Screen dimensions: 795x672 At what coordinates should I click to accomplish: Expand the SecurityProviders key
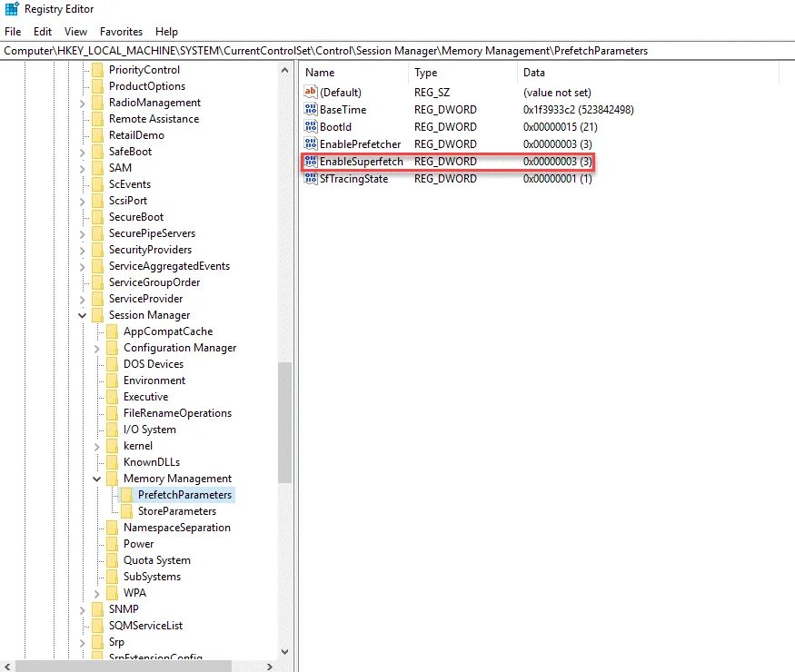pos(82,250)
